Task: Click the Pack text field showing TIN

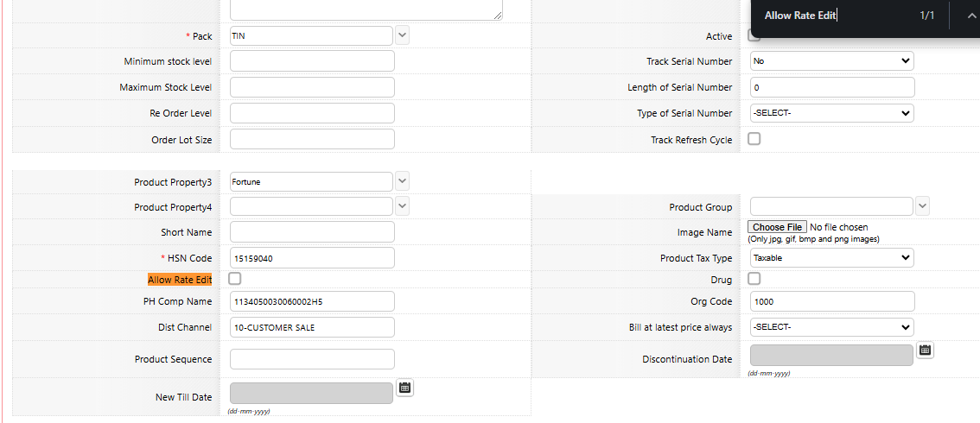Action: click(x=311, y=35)
